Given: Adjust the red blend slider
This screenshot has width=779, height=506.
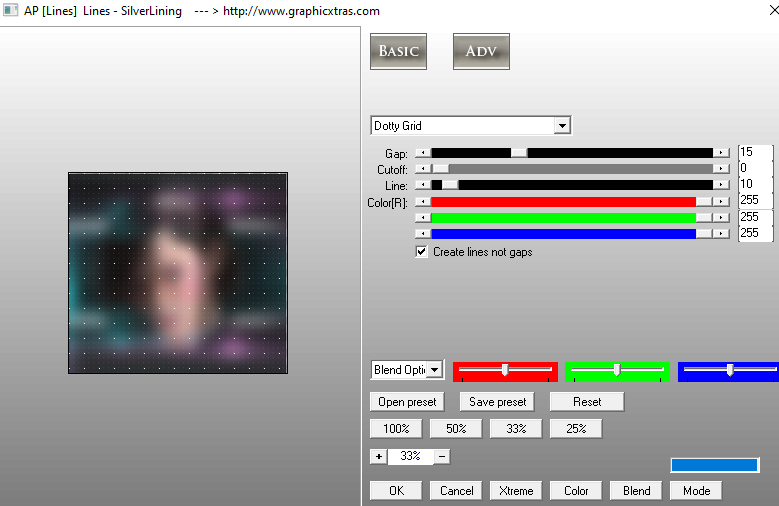Looking at the screenshot, I should (x=505, y=370).
